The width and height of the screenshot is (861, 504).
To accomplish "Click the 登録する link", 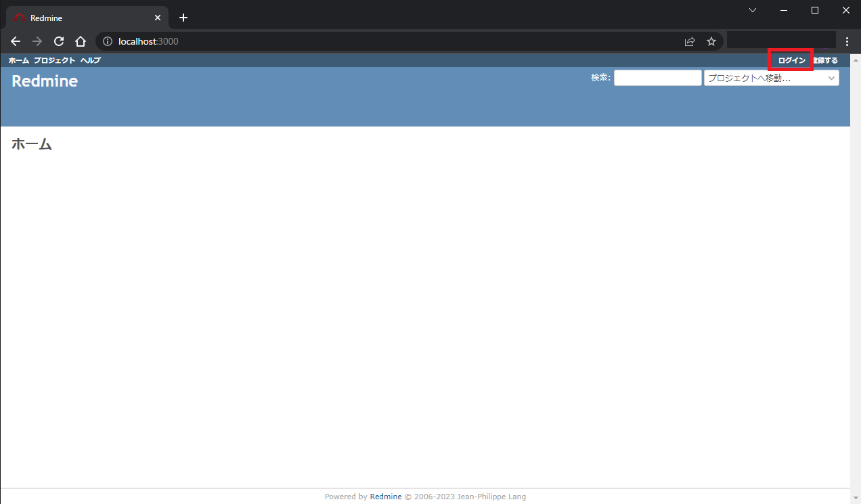I will pyautogui.click(x=825, y=60).
